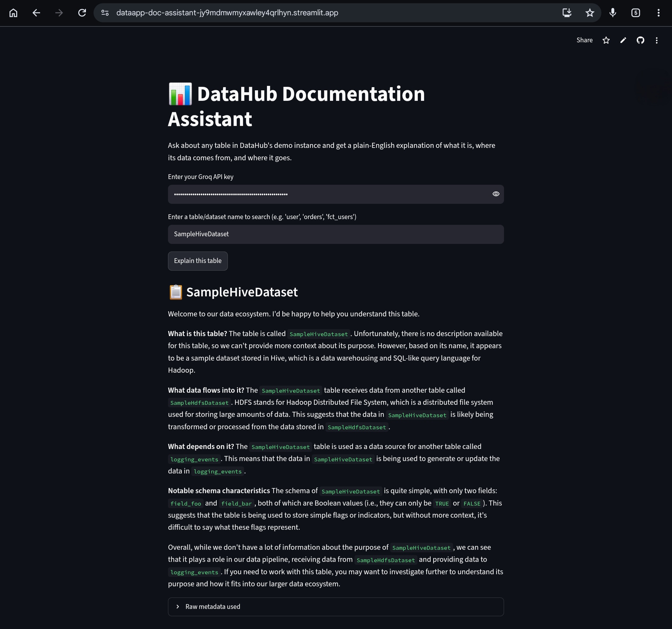Activate the microphone voice search icon
Image resolution: width=672 pixels, height=629 pixels.
(613, 13)
